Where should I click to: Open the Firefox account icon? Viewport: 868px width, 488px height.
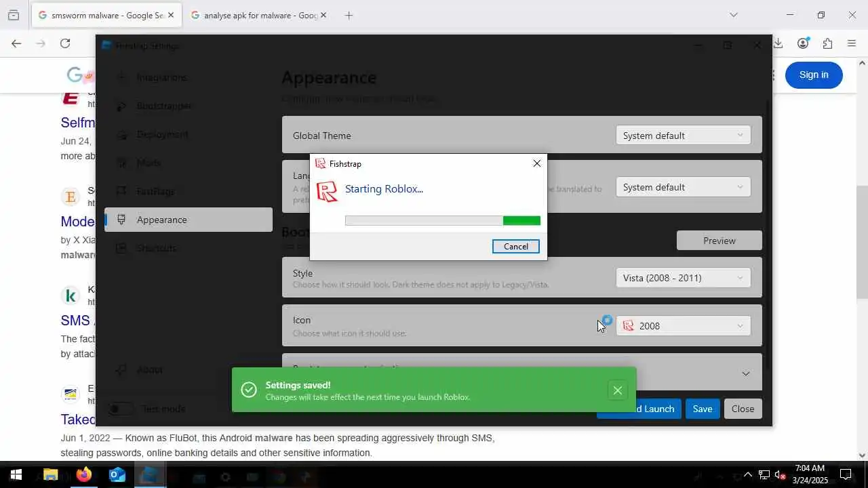click(x=803, y=43)
